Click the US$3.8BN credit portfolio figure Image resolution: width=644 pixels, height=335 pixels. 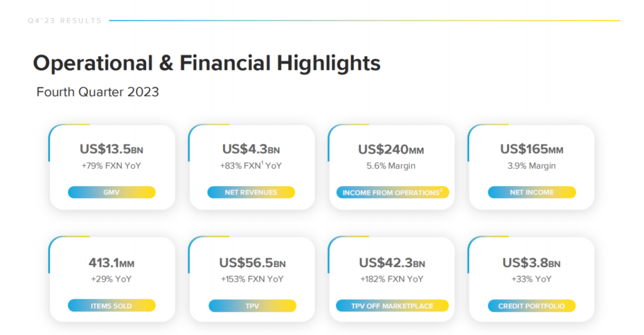(x=531, y=263)
